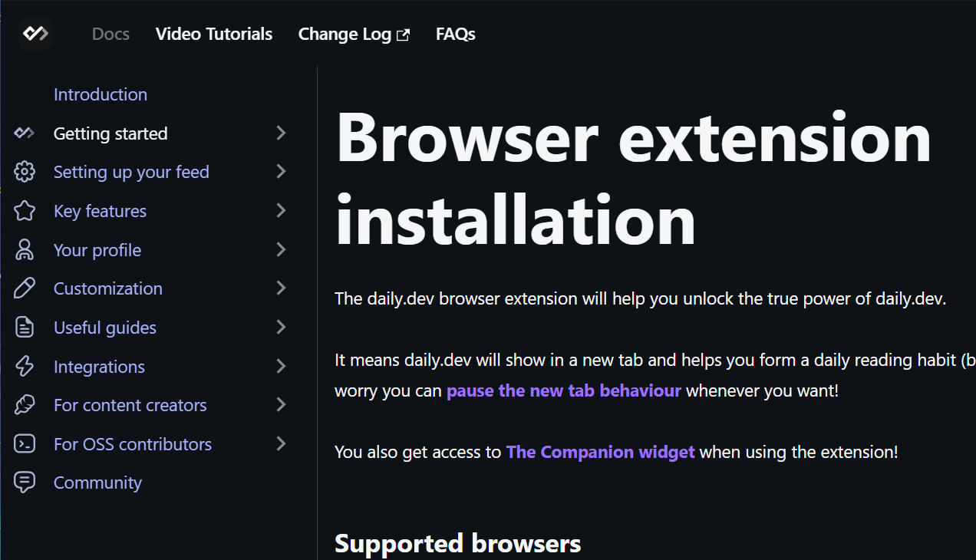Screen dimensions: 976x560
Task: Select the terminal icon next to For OSS contributors
Action: (25, 443)
